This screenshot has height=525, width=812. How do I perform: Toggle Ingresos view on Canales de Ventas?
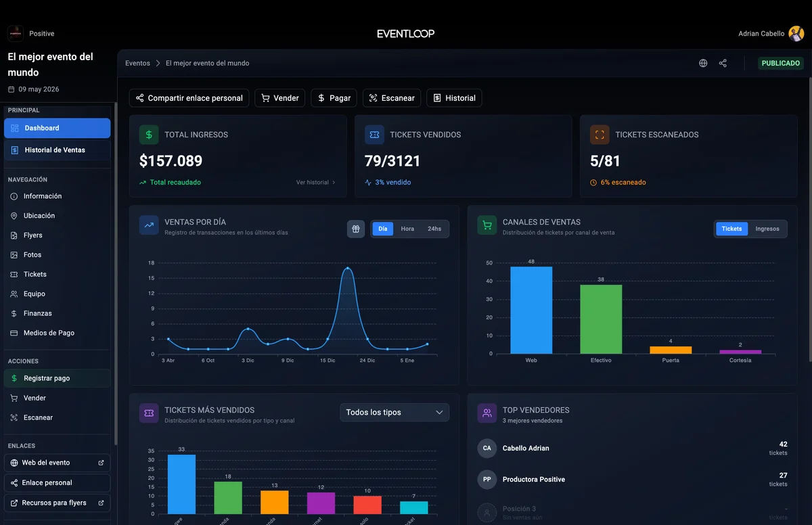coord(767,229)
